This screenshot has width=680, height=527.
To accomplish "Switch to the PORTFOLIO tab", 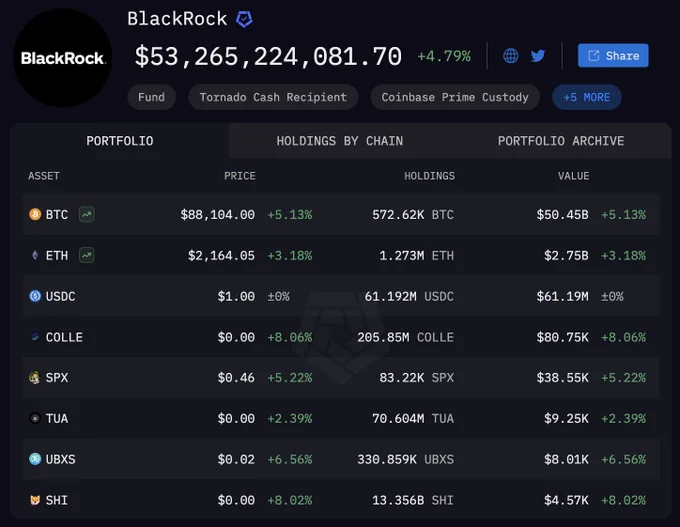I will pos(120,141).
